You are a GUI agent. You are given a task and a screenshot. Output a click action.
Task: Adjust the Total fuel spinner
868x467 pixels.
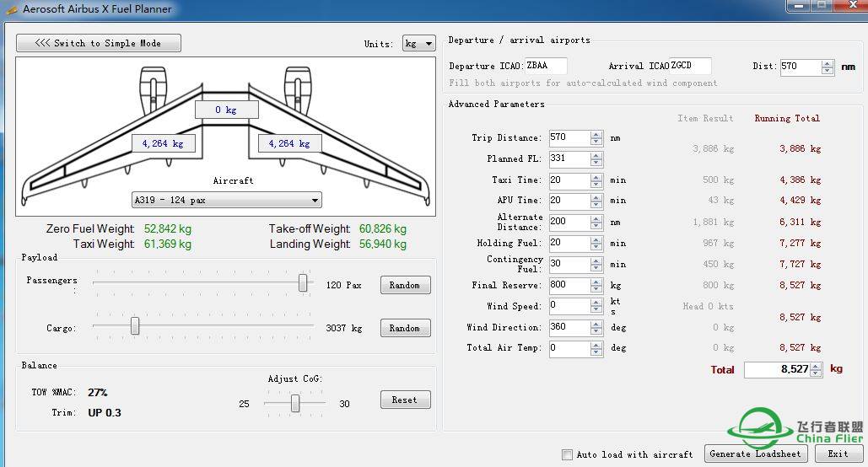coord(816,369)
